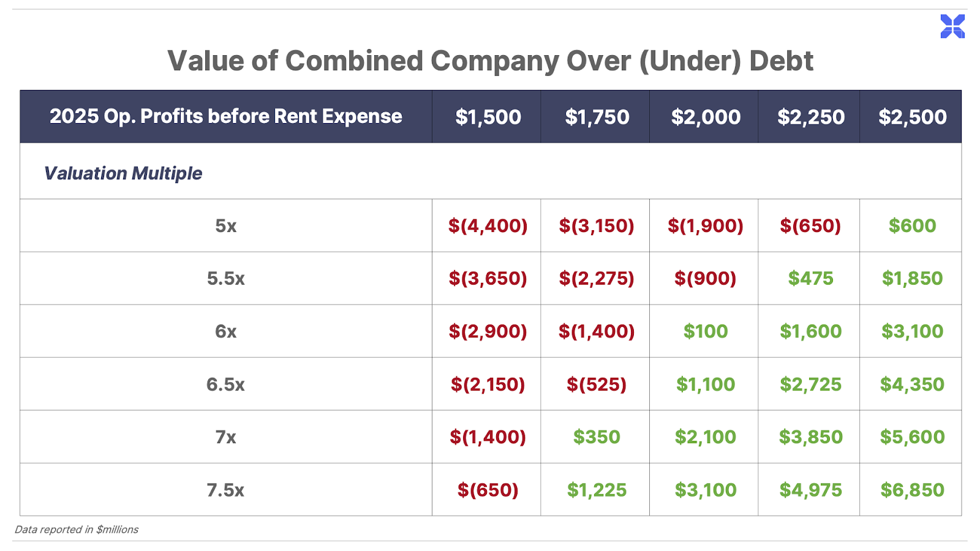Click the slide title about Combined Company
This screenshot has height=551, width=980.
point(490,61)
